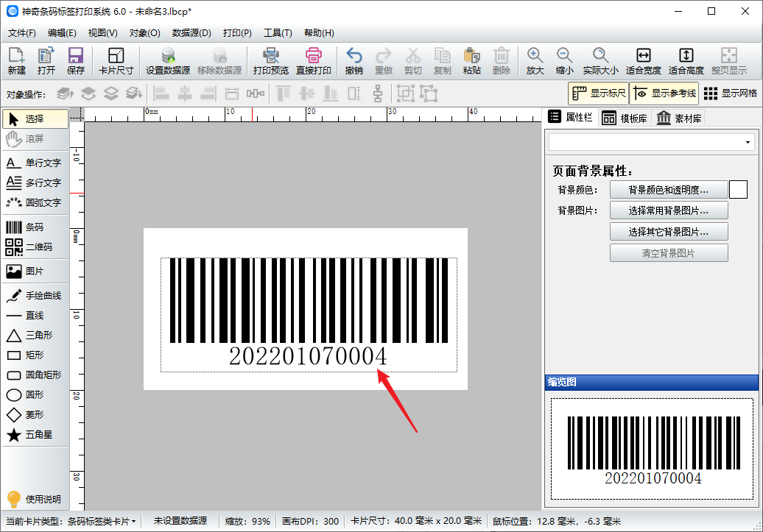Toggle 显示参考线 guide lines

point(664,93)
